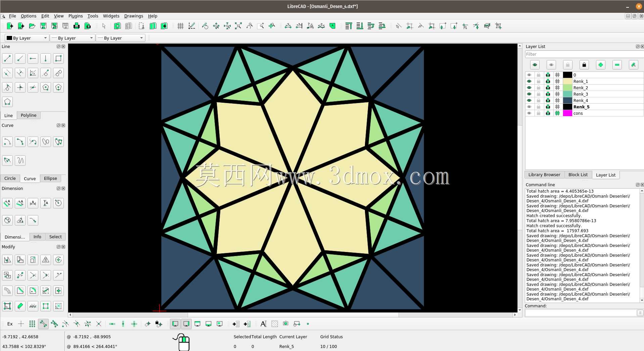The height and width of the screenshot is (351, 644).
Task: Select the Renk_4 layer name
Action: (x=581, y=100)
